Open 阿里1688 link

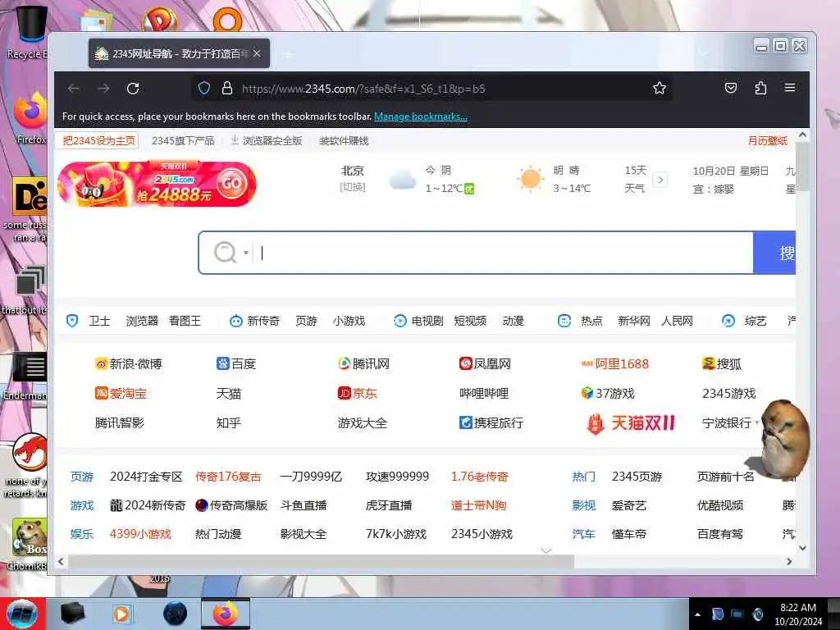pyautogui.click(x=615, y=363)
